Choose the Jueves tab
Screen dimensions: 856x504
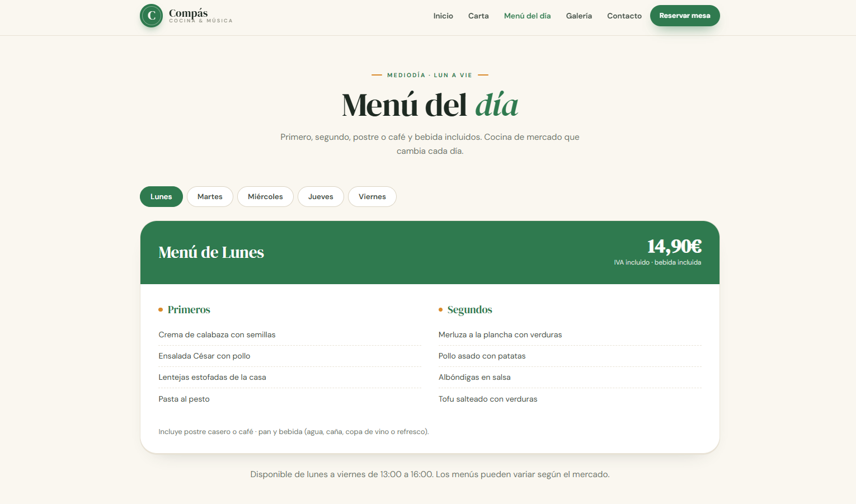point(321,196)
